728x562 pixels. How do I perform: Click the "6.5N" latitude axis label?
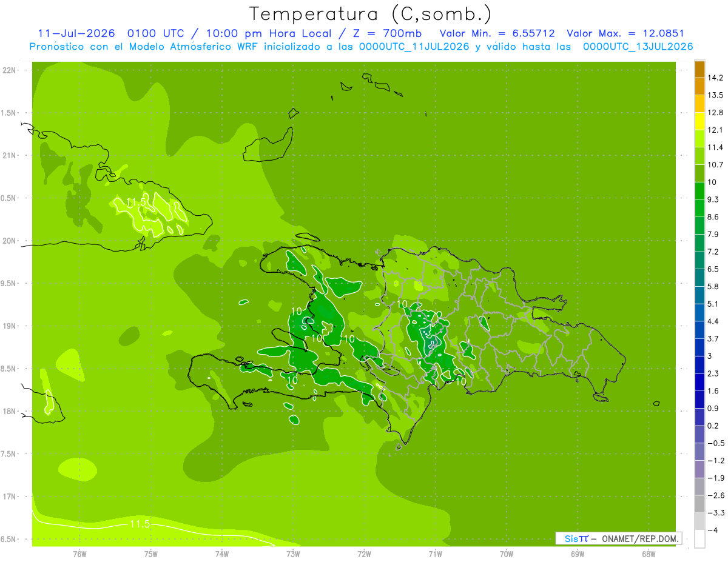pos(9,540)
